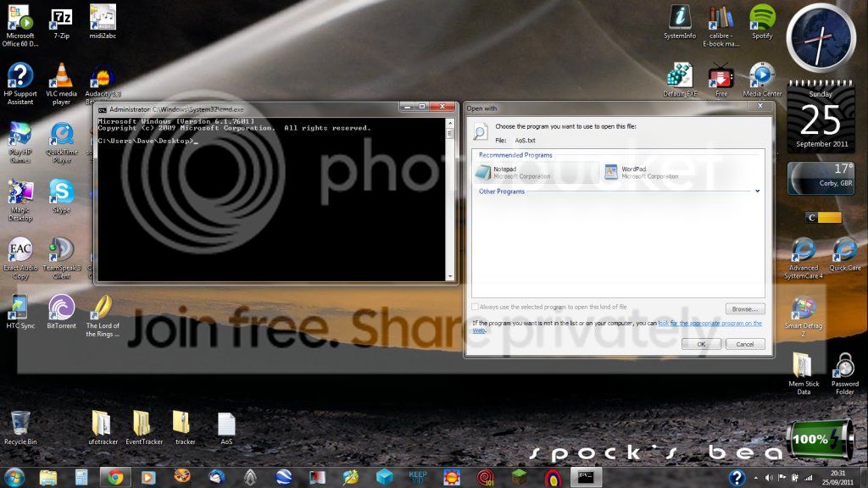Follow the 'look for the appropriate program' link
Screen dimensions: 868x488
pyautogui.click(x=709, y=323)
